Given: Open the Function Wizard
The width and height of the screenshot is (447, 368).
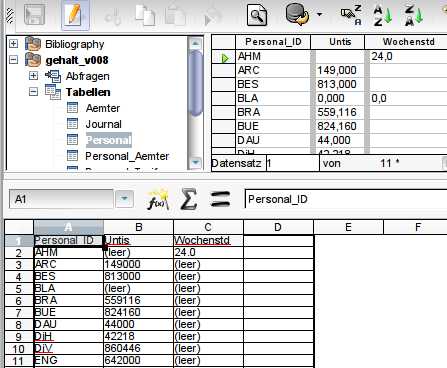Looking at the screenshot, I should [x=157, y=199].
